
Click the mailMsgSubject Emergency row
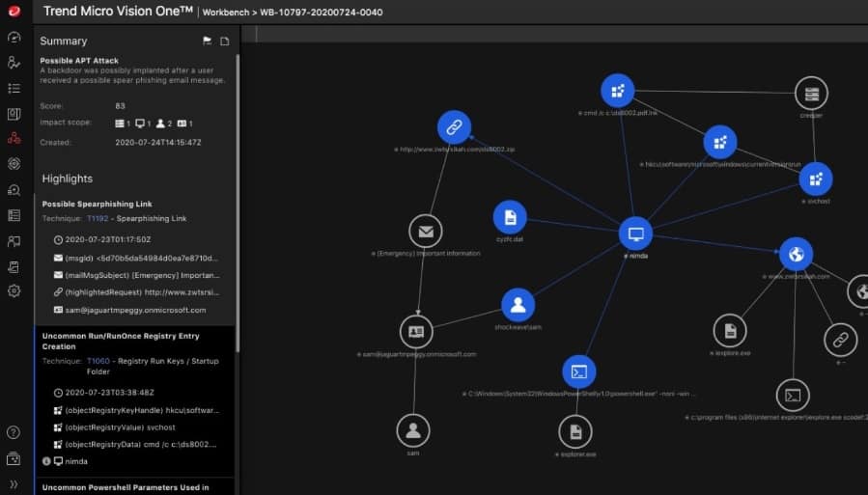[136, 275]
